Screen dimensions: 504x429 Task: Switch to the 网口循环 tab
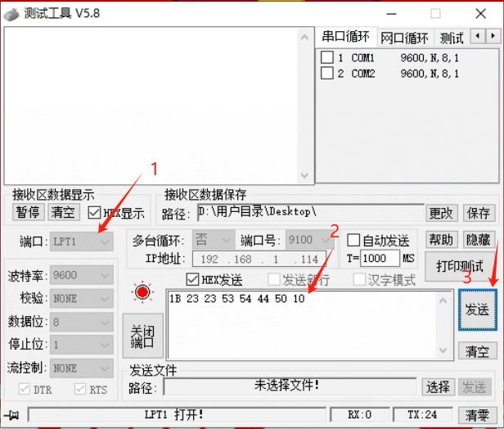pos(405,38)
